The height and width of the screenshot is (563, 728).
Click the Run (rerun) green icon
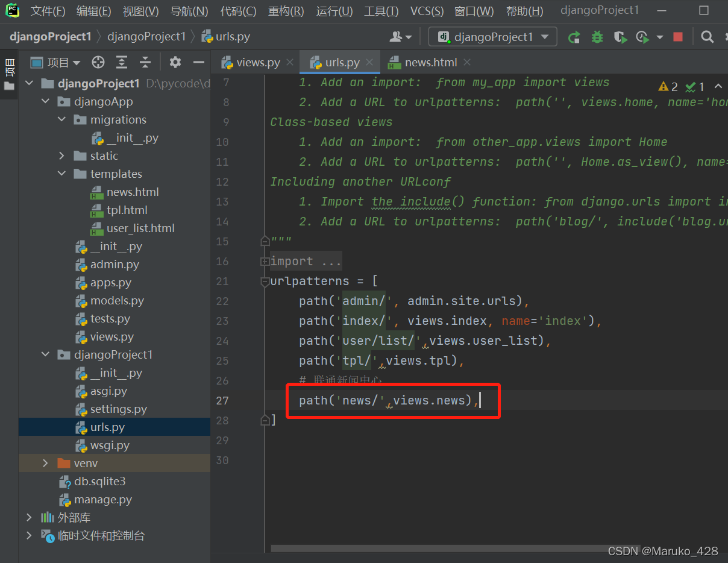[x=574, y=37]
